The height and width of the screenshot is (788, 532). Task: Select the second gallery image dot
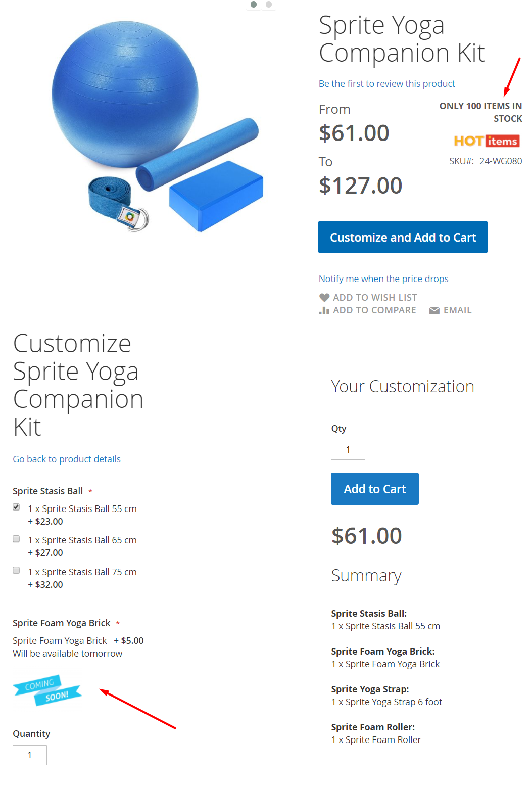click(269, 5)
